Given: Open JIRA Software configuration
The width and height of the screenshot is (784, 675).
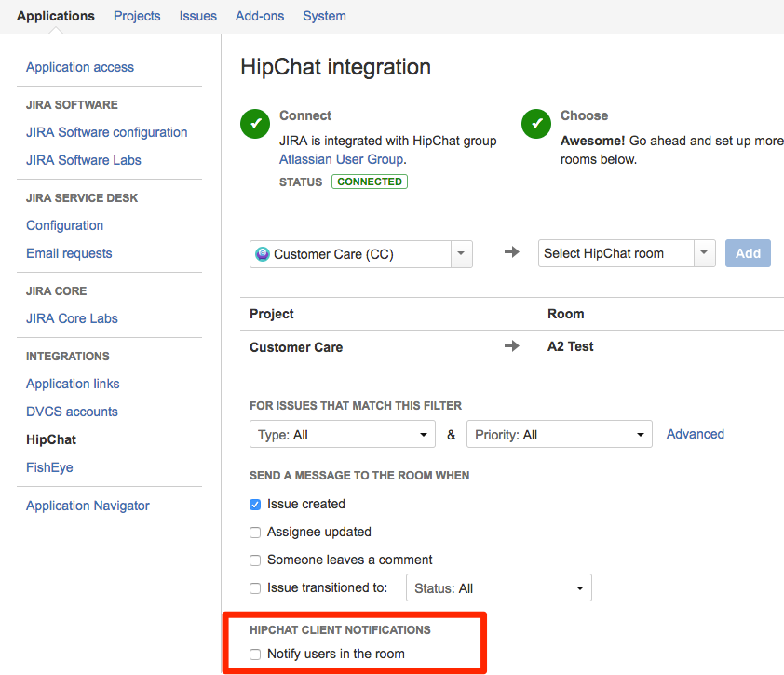Looking at the screenshot, I should [106, 132].
